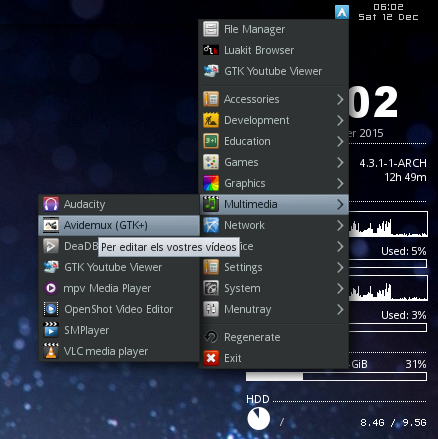Click the Graphics rainbow icon
Screen dimensions: 438x439
[211, 183]
